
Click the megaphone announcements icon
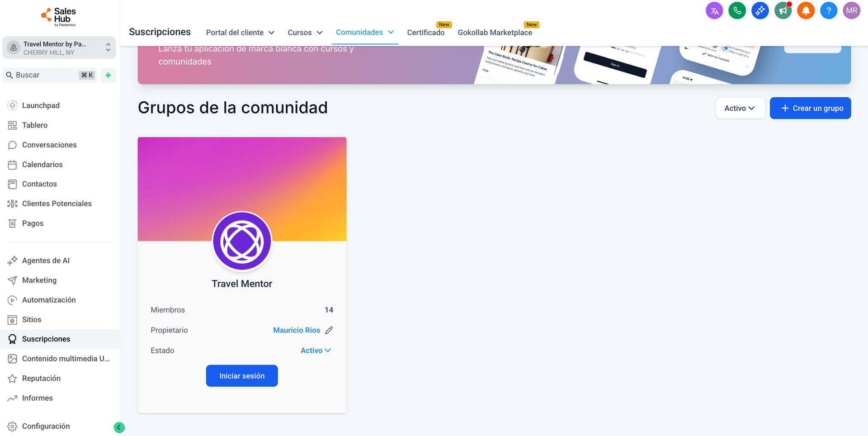click(783, 10)
